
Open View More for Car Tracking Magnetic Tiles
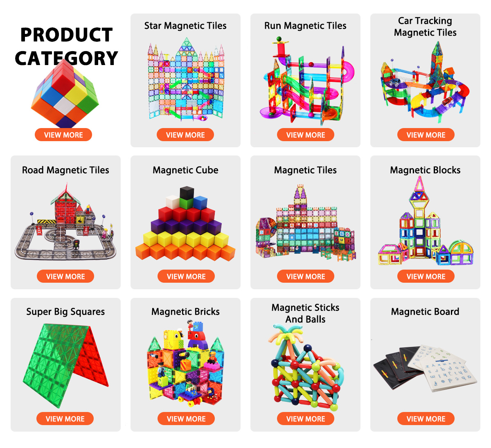[x=426, y=135]
